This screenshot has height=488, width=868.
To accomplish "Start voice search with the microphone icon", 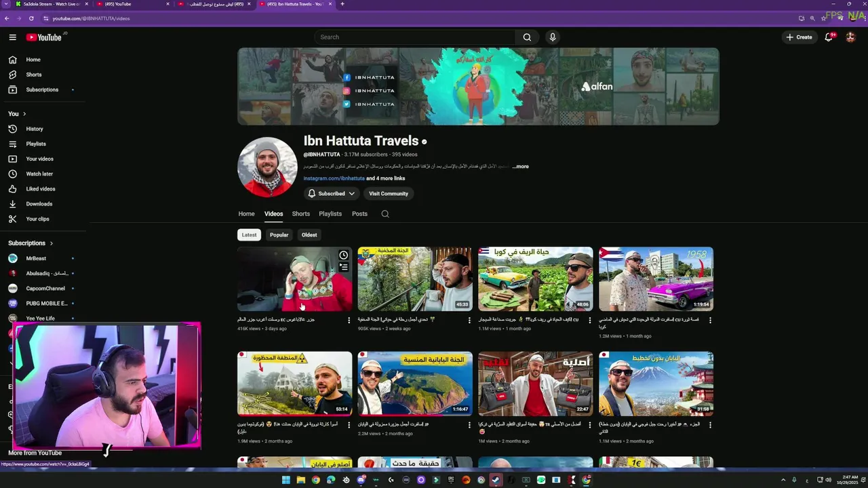I will point(553,37).
